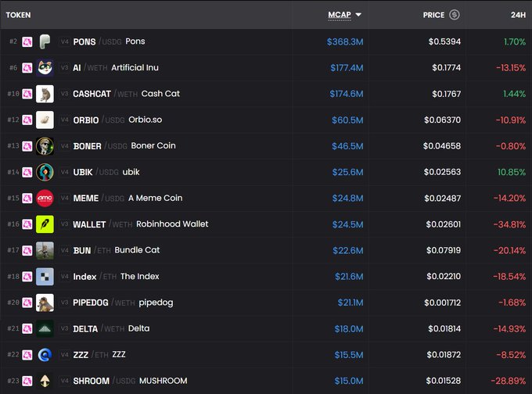Click the pipedog token avatar
This screenshot has height=394, width=532.
pos(45,303)
